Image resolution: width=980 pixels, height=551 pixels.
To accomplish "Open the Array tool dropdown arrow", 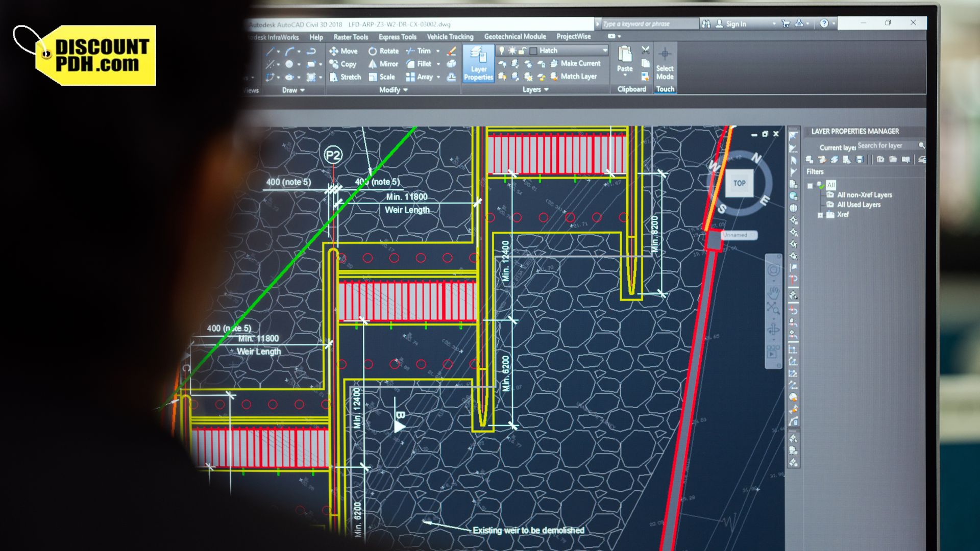I will click(x=438, y=77).
